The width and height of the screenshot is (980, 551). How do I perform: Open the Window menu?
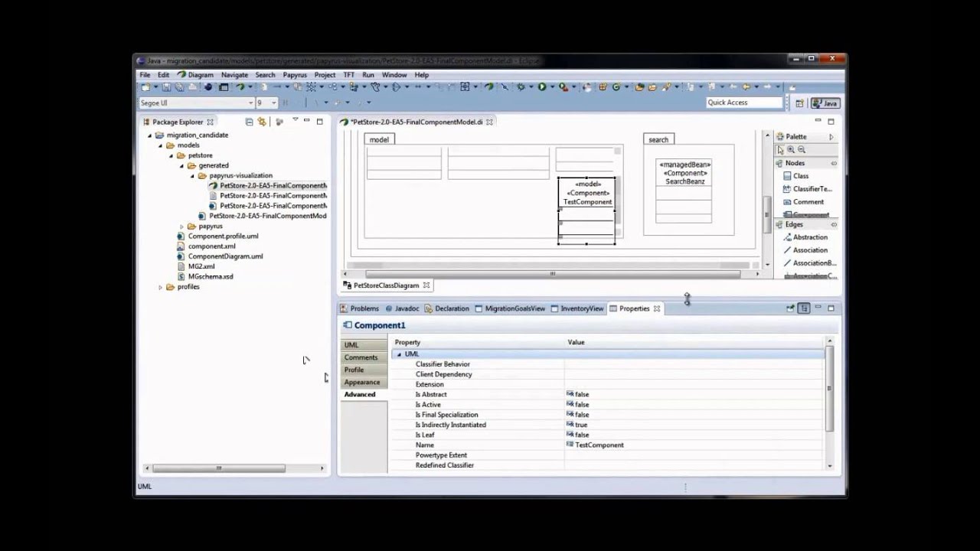[x=394, y=75]
